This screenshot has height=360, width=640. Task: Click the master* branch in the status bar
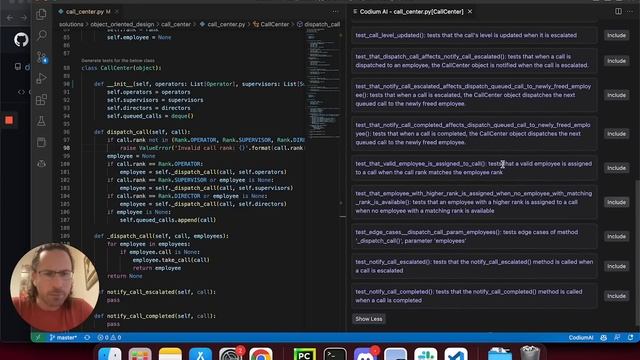point(63,338)
